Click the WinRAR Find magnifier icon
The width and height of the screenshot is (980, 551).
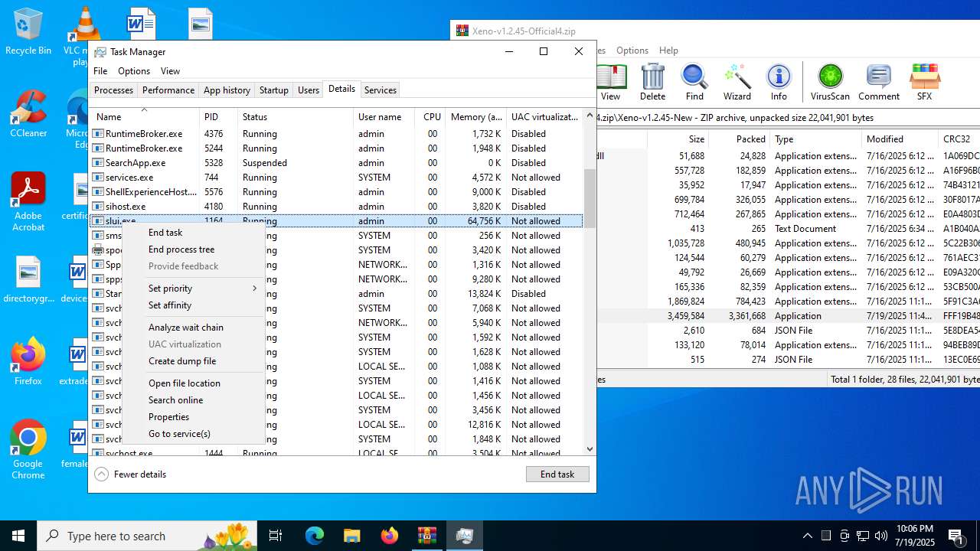[x=694, y=82]
